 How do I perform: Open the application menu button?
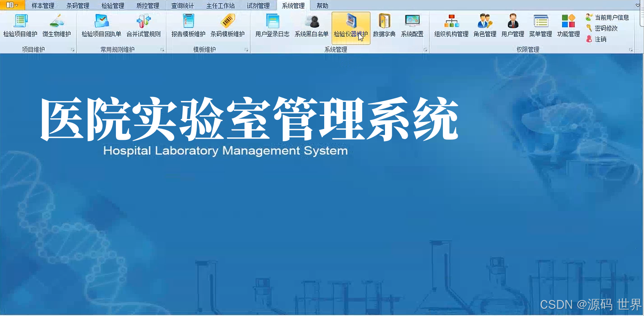pyautogui.click(x=12, y=5)
